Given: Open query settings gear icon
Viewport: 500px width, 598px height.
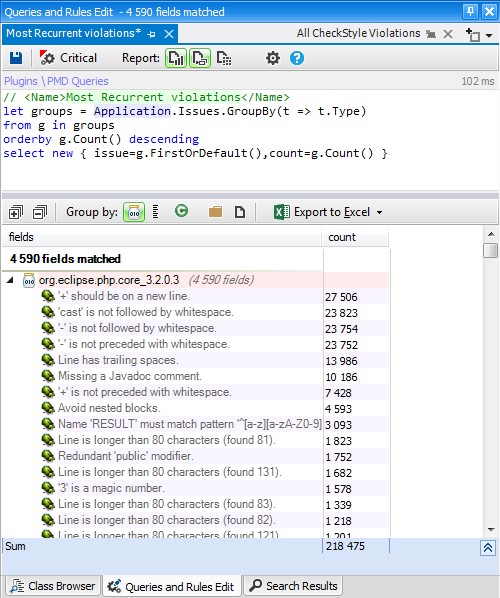Looking at the screenshot, I should pyautogui.click(x=273, y=58).
